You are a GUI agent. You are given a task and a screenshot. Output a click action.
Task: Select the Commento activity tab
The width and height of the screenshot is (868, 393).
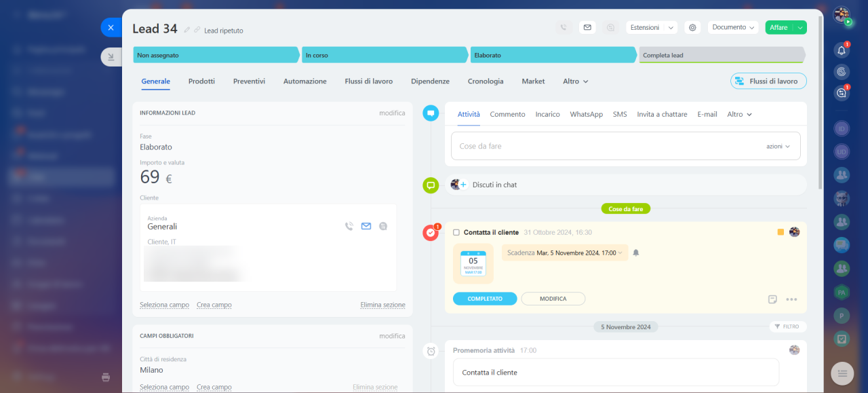(508, 114)
